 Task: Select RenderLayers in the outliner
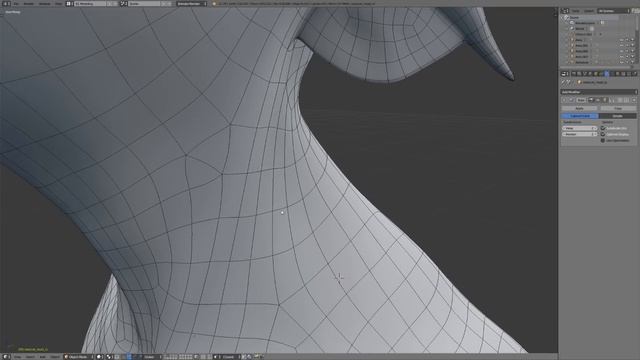tap(584, 23)
